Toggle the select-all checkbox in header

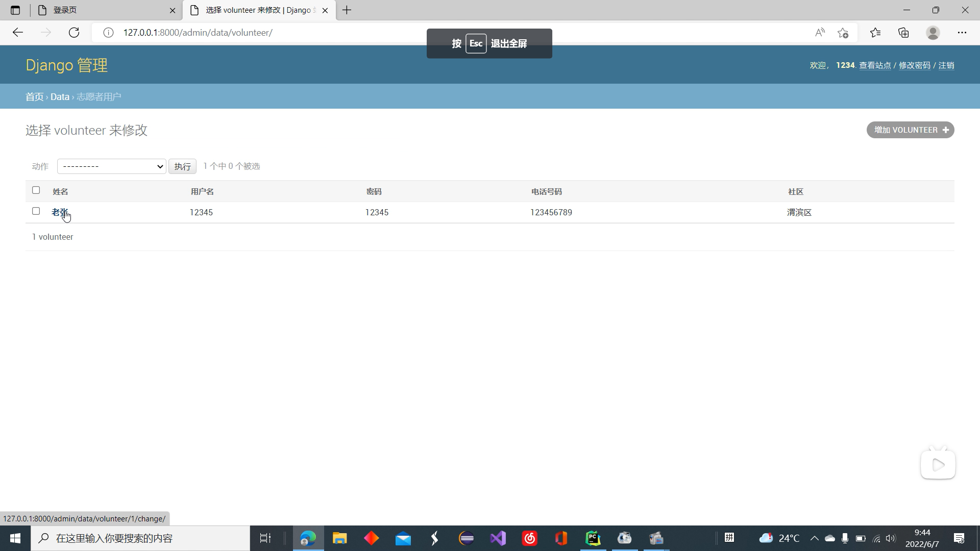tap(36, 190)
